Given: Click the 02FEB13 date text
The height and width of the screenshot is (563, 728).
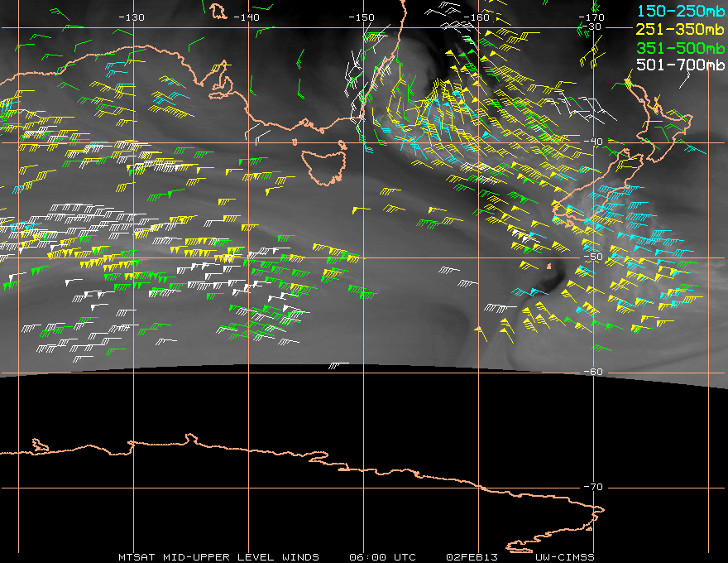Looking at the screenshot, I should point(472,557).
